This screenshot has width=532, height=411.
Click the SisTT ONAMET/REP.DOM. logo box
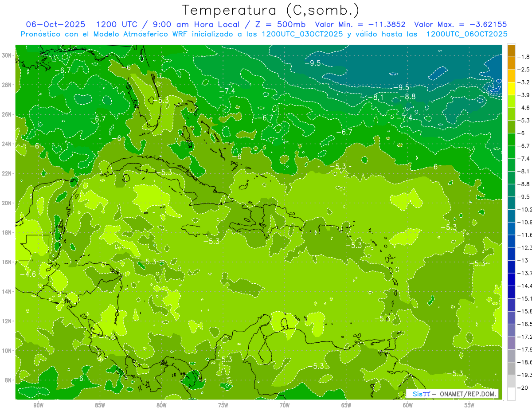click(452, 394)
